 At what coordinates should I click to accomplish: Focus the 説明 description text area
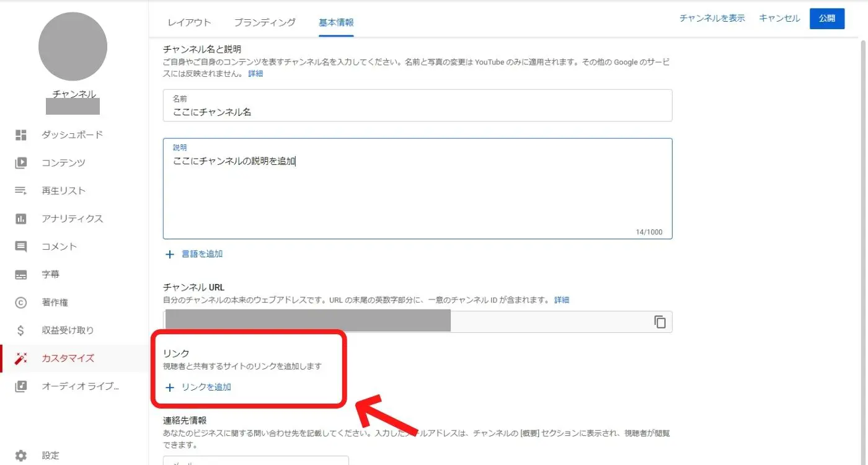418,188
